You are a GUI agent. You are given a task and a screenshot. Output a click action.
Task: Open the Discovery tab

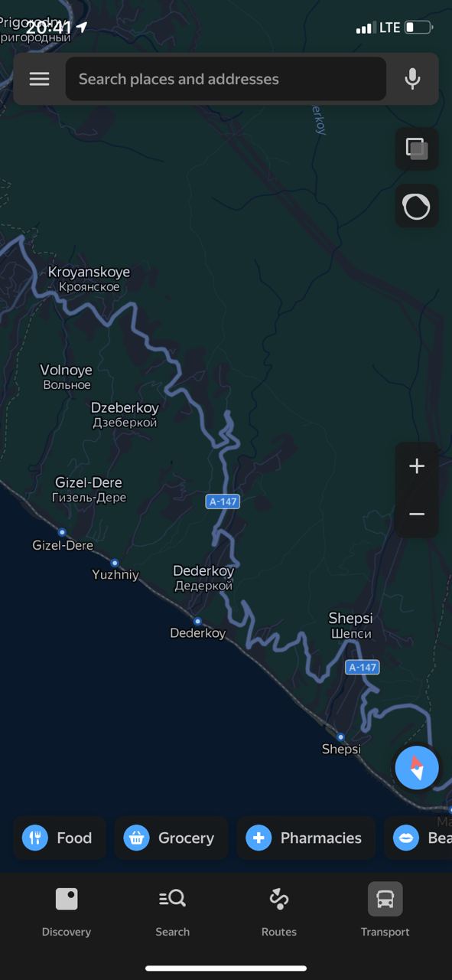pos(67,911)
